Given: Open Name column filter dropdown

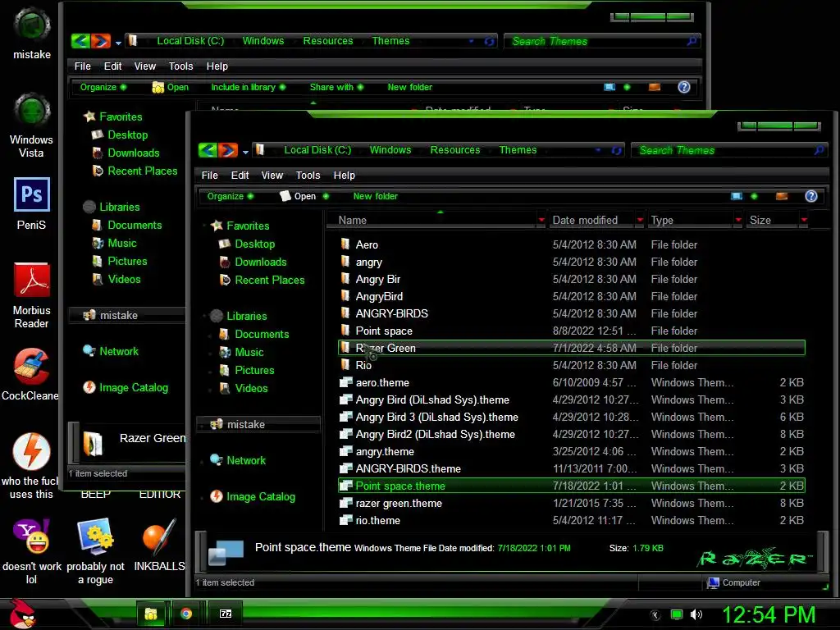Looking at the screenshot, I should coord(541,220).
